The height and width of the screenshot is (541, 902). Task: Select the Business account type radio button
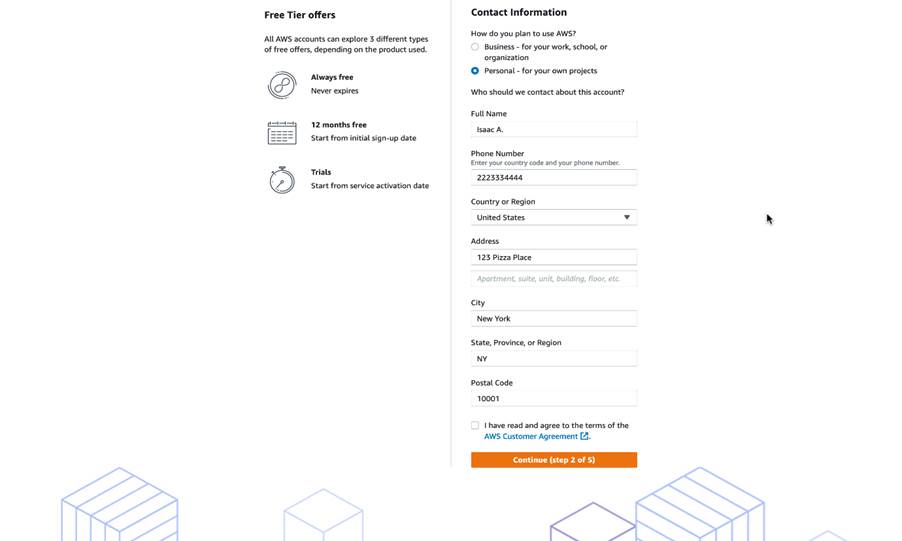[x=475, y=47]
